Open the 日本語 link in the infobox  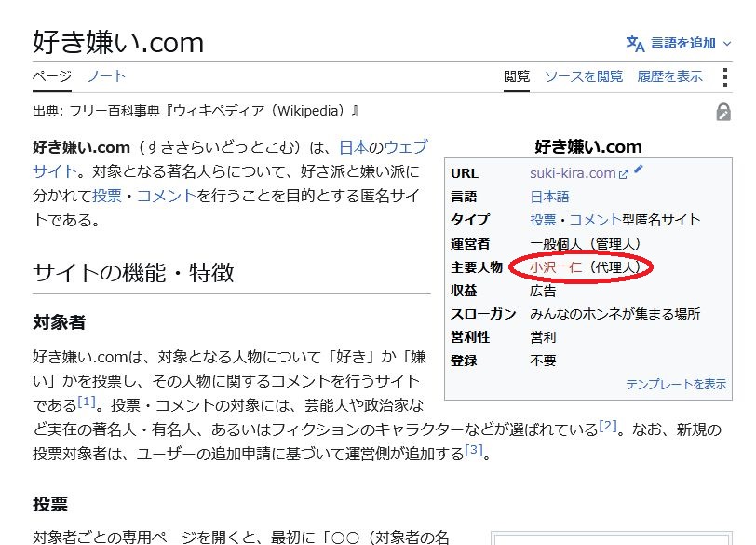(x=549, y=197)
